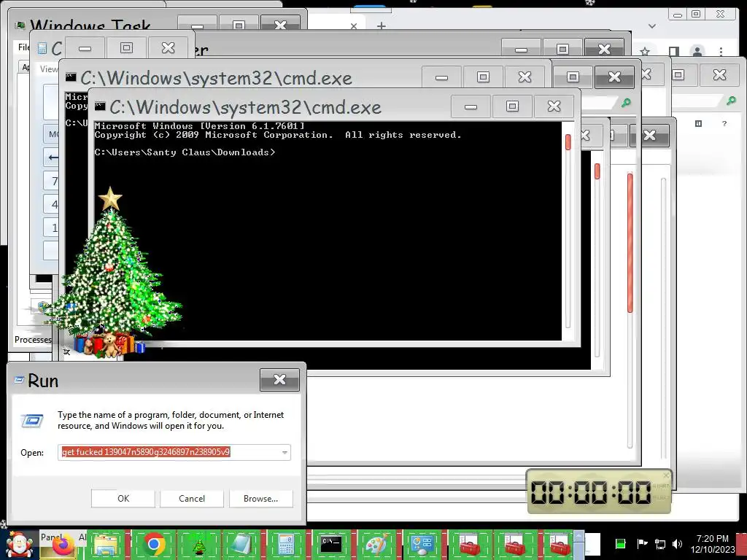This screenshot has width=747, height=560.
Task: Click the frontmost cmd.exe scrollbar thumb
Action: click(568, 142)
